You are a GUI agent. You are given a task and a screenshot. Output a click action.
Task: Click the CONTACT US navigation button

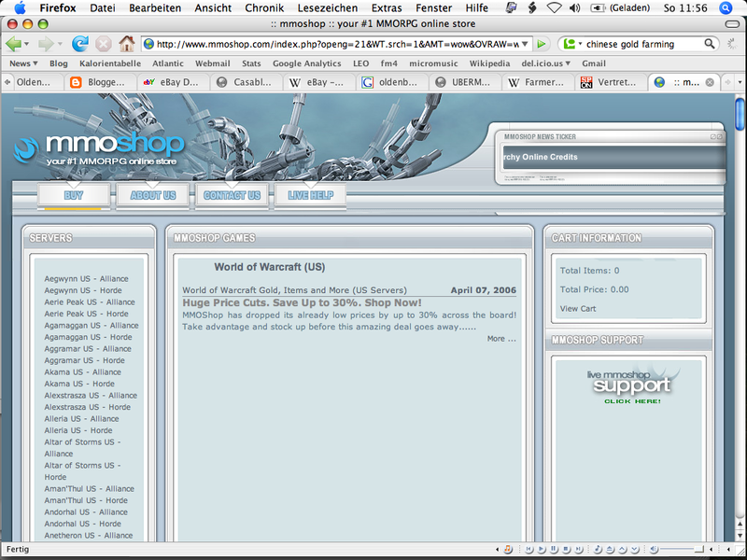[x=232, y=195]
